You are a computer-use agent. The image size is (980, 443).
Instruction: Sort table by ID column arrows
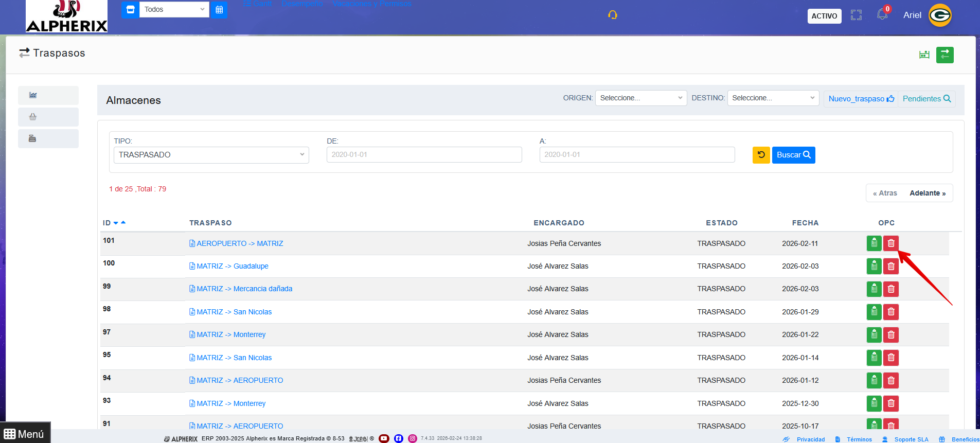click(119, 223)
